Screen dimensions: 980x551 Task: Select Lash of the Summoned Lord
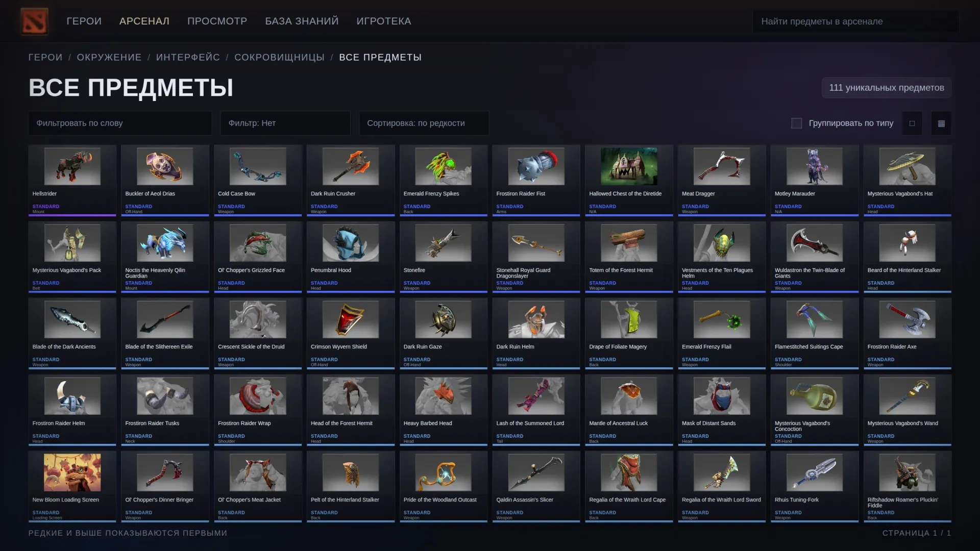point(536,410)
